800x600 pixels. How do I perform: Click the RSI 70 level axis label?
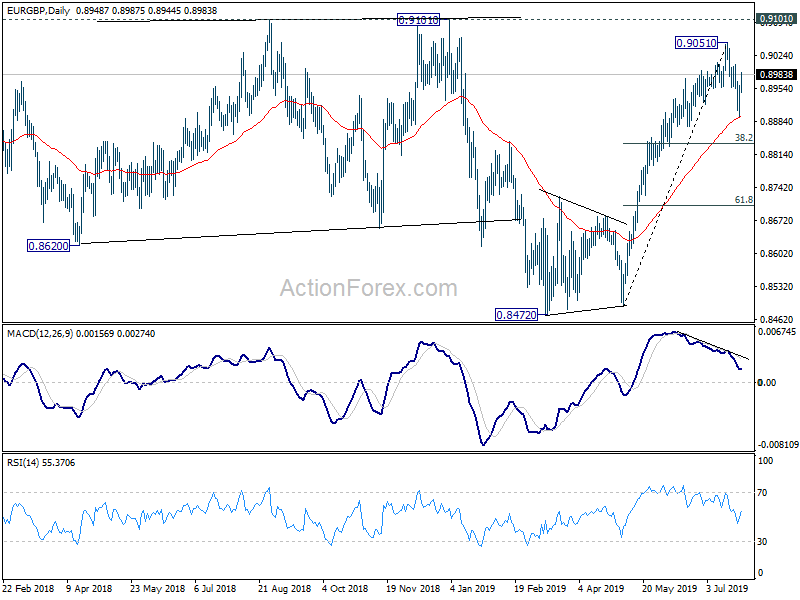tap(762, 493)
